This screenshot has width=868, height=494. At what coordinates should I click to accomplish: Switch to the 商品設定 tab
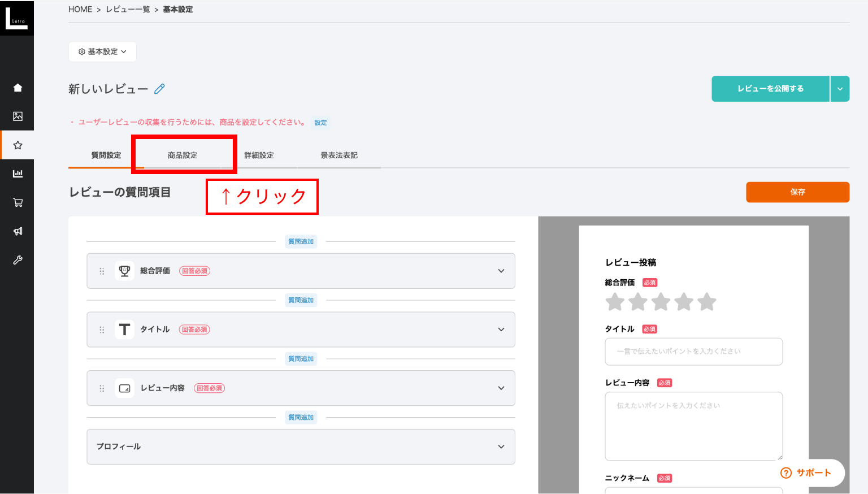tap(183, 155)
